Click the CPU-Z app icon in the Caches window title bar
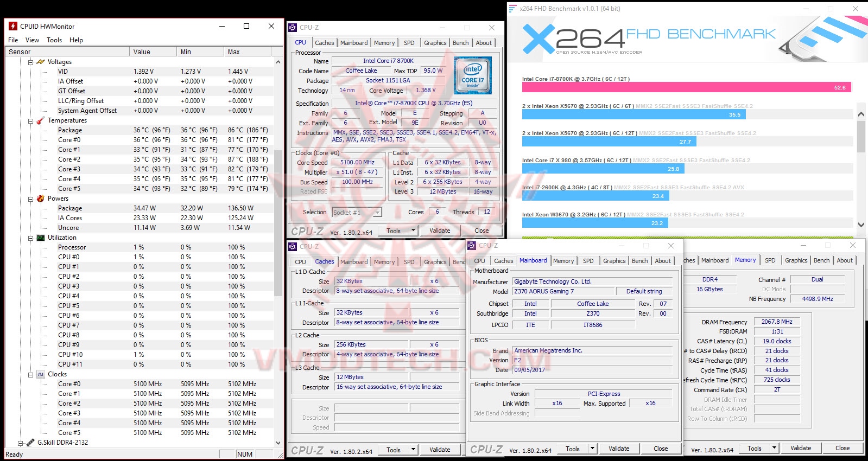The image size is (868, 461). 293,246
